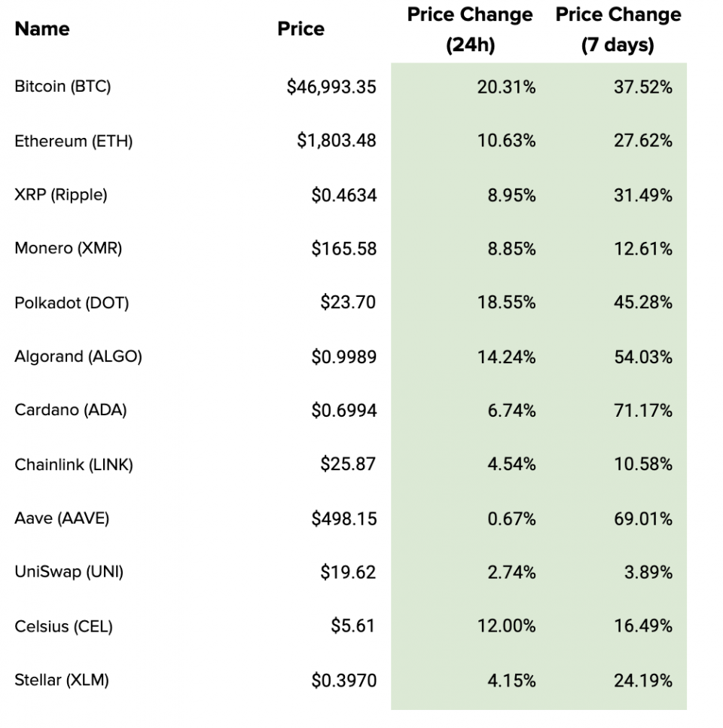This screenshot has width=723, height=728.
Task: Click the Price column header
Action: point(300,29)
